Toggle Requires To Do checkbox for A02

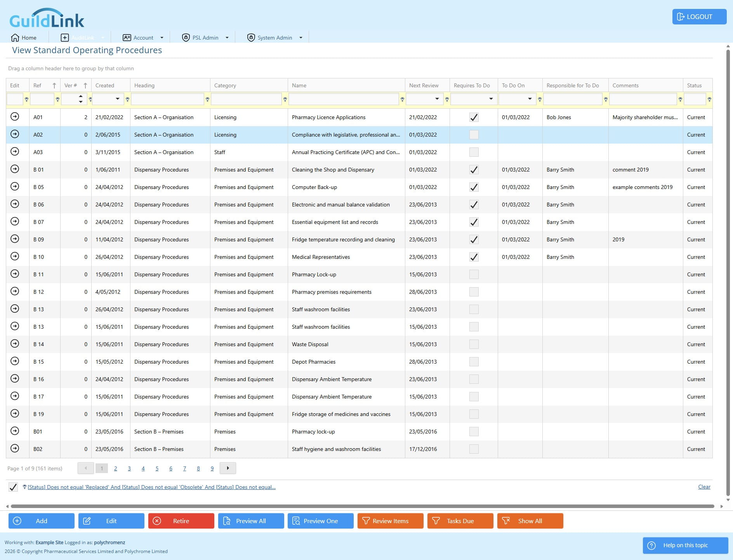pyautogui.click(x=474, y=135)
